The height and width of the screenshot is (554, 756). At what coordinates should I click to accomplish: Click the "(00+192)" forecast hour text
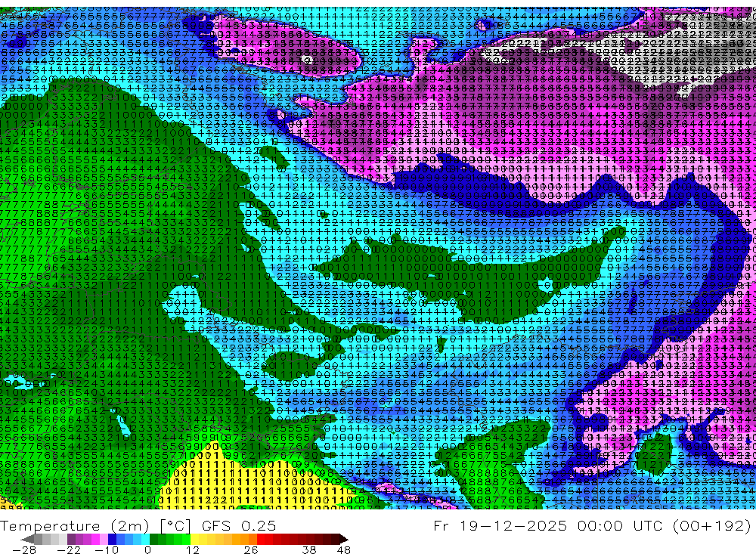pyautogui.click(x=712, y=525)
